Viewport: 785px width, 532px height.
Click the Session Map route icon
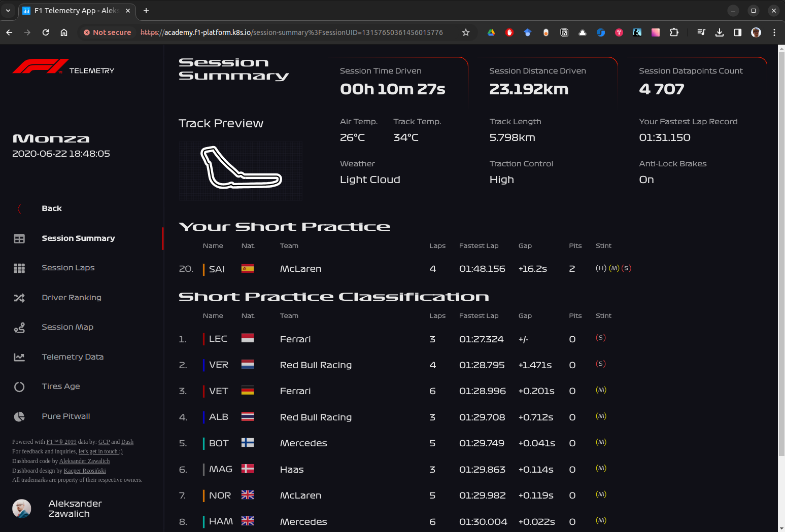pyautogui.click(x=19, y=328)
